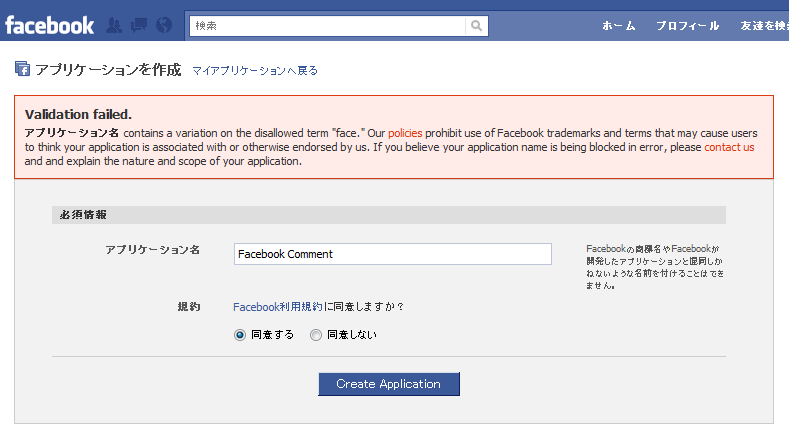This screenshot has height=440, width=789.
Task: Focus the 検索 search field
Action: [328, 26]
